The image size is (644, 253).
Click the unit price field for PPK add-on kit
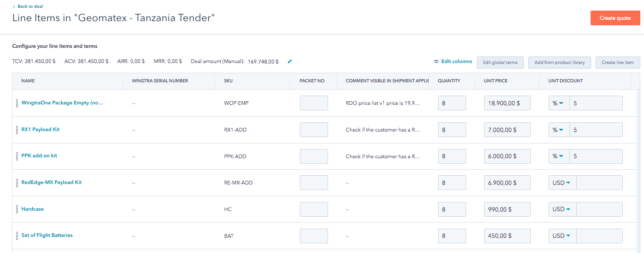coord(507,156)
